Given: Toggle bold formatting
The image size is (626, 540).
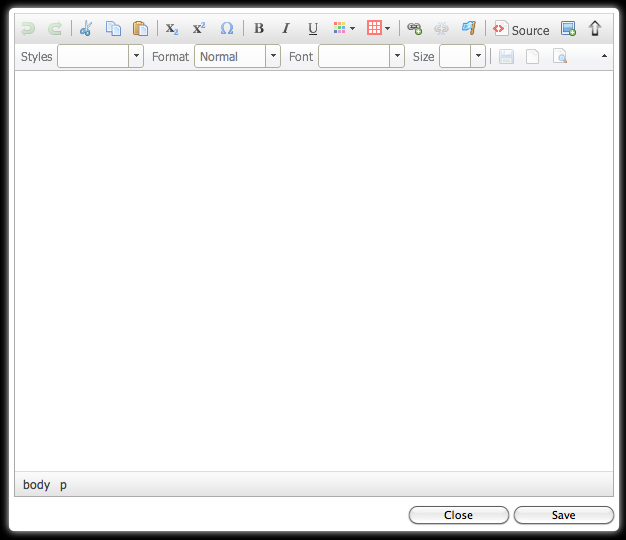Looking at the screenshot, I should point(259,29).
